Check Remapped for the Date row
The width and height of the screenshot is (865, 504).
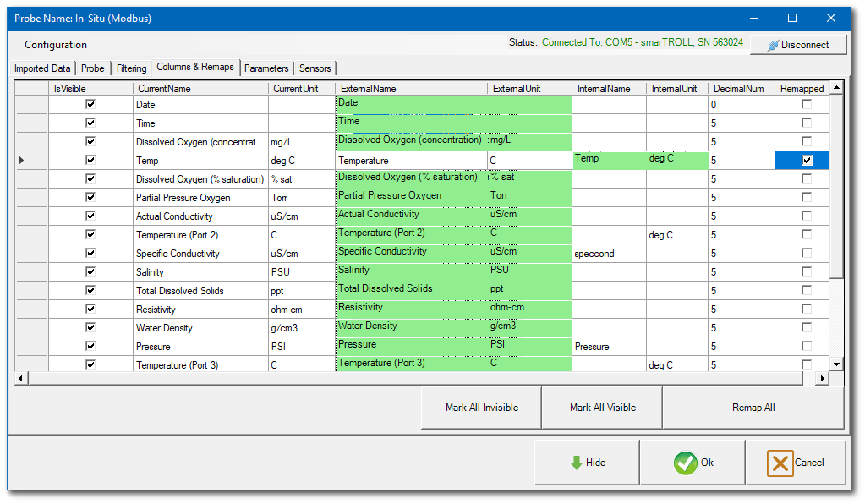(x=807, y=104)
